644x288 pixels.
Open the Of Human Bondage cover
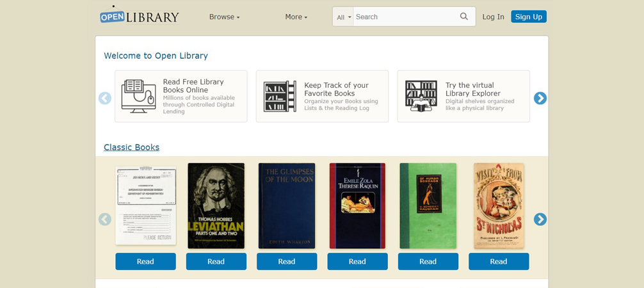point(428,206)
